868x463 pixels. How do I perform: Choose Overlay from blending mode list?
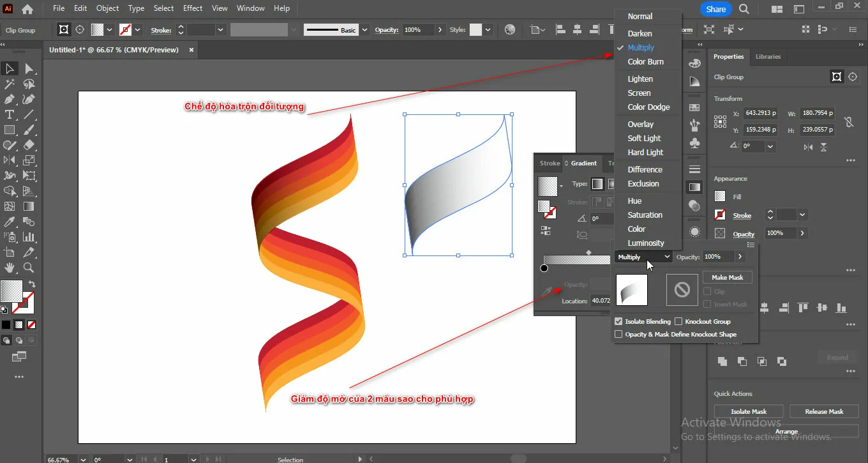[640, 125]
